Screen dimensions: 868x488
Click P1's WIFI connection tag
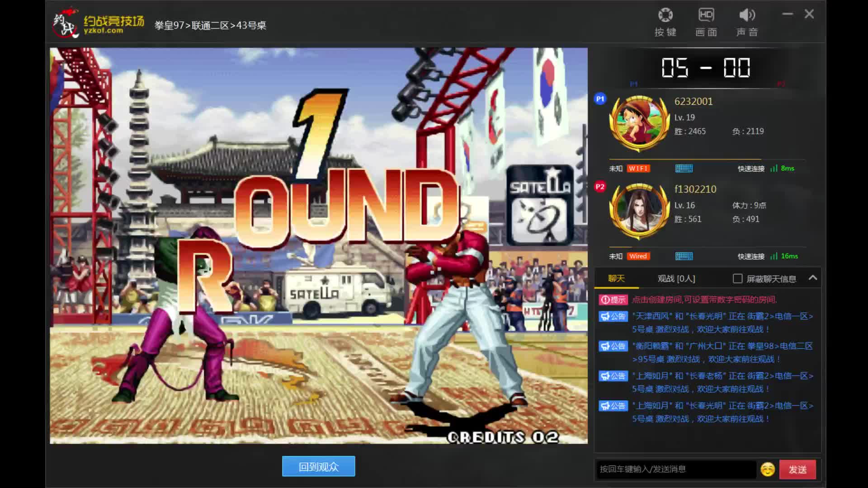[x=638, y=169]
